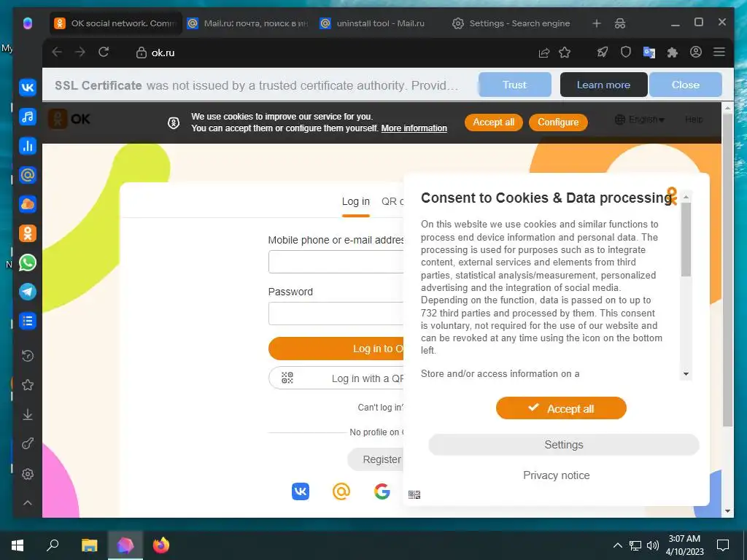Select the Log in tab
This screenshot has height=560, width=747.
(355, 201)
